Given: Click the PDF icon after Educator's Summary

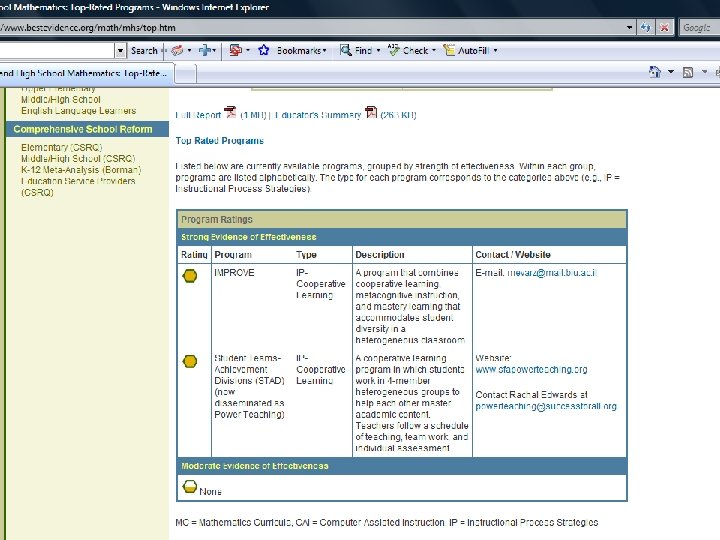Looking at the screenshot, I should (x=371, y=112).
